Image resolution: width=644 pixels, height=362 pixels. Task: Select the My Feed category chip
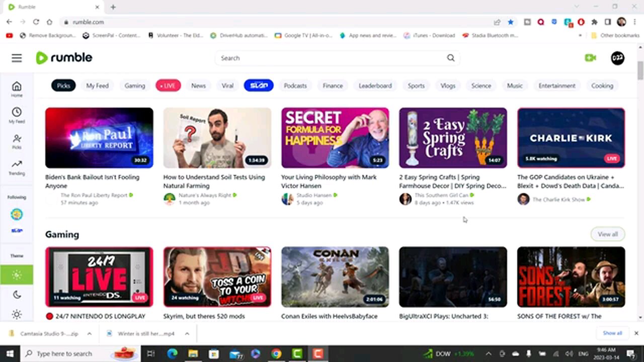coord(97,85)
